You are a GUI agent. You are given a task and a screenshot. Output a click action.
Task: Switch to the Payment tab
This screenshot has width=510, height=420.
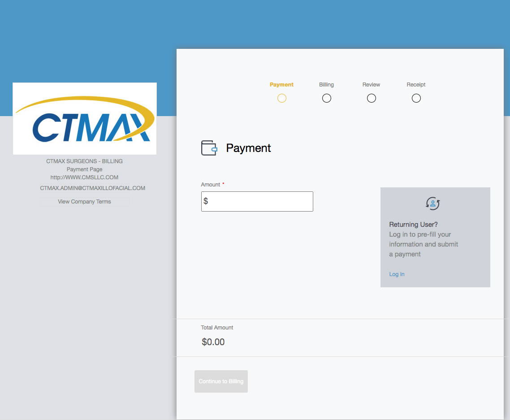281,84
